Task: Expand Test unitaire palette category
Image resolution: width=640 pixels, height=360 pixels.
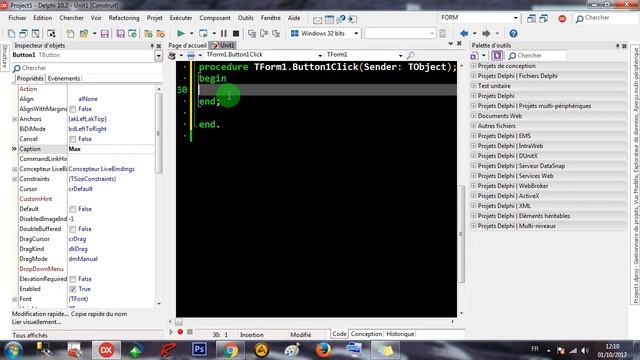Action: (x=473, y=86)
